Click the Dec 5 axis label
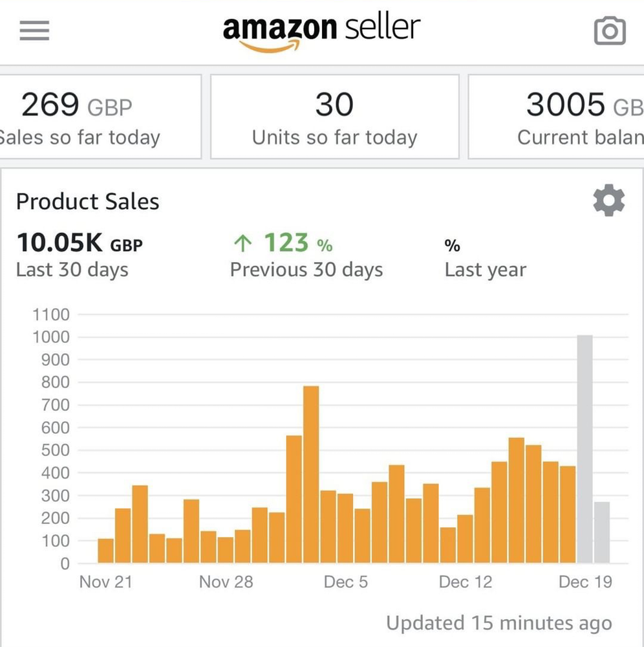This screenshot has height=647, width=644. tap(345, 582)
